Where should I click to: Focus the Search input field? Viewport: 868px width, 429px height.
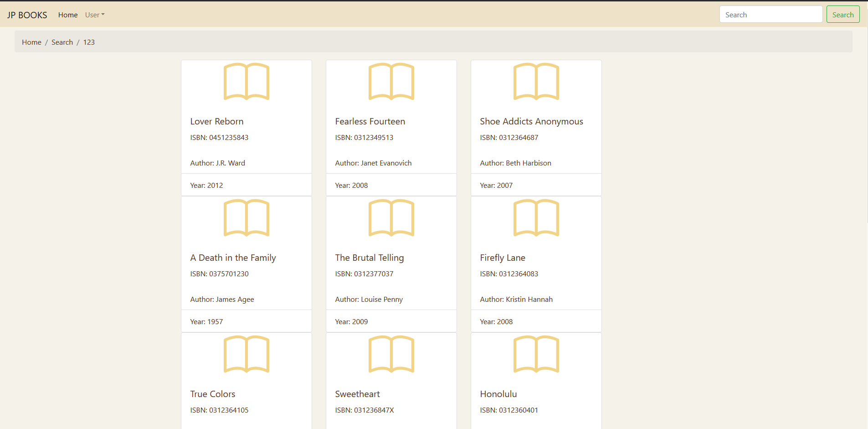pos(771,15)
